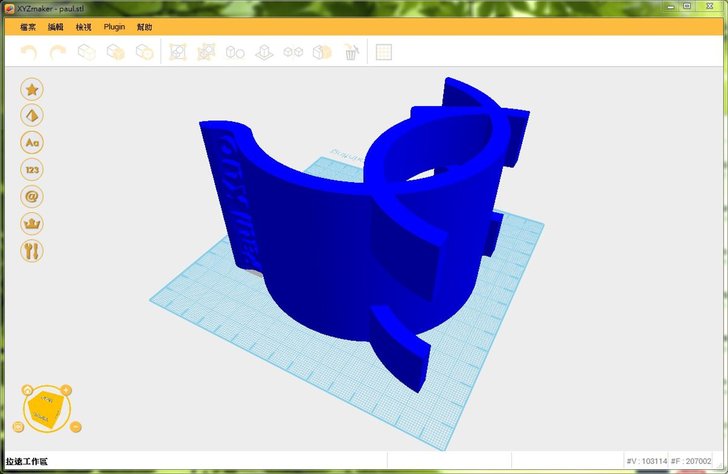The image size is (728, 474).
Task: Zoom out with the minus button
Action: [77, 427]
